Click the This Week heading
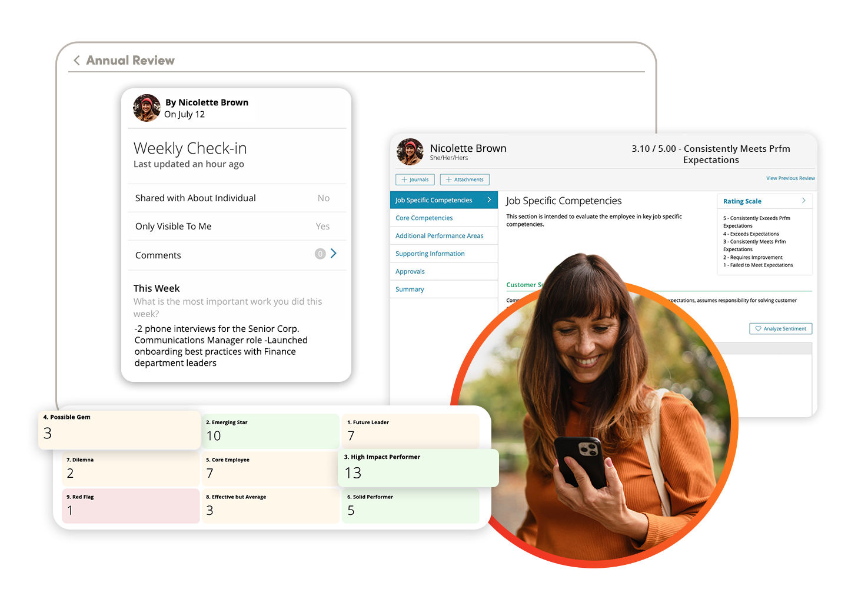Screen dimensions: 868x599 tap(157, 288)
